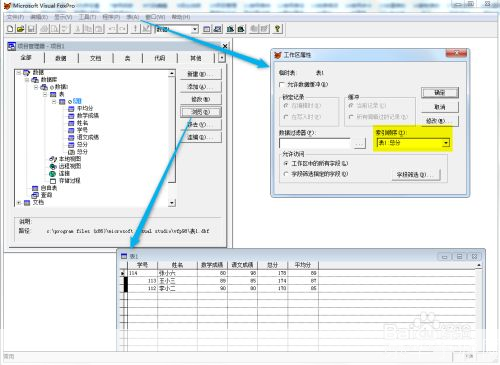Open the 表(A) menu

coord(132,17)
